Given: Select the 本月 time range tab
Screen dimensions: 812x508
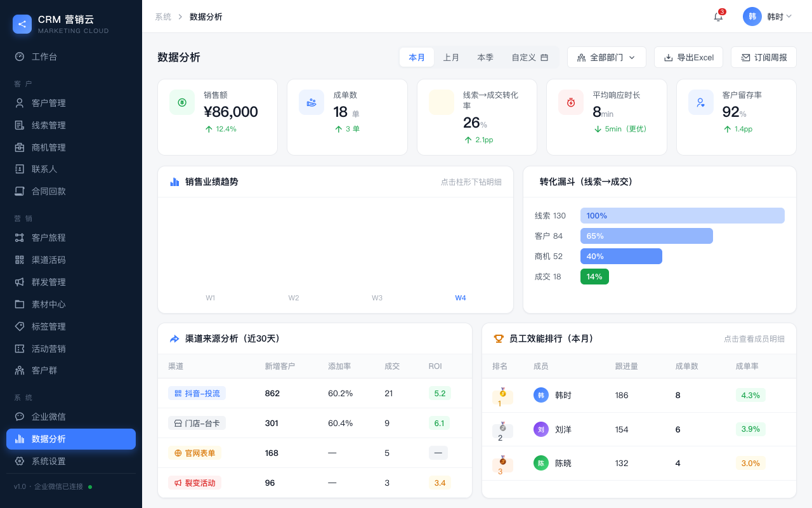Looking at the screenshot, I should (x=417, y=57).
